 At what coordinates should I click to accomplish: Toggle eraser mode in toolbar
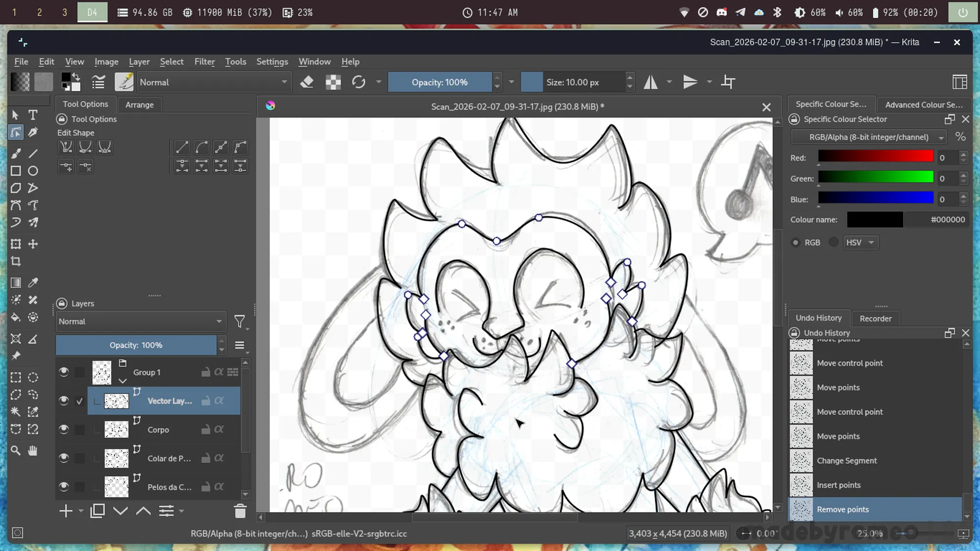pos(307,82)
